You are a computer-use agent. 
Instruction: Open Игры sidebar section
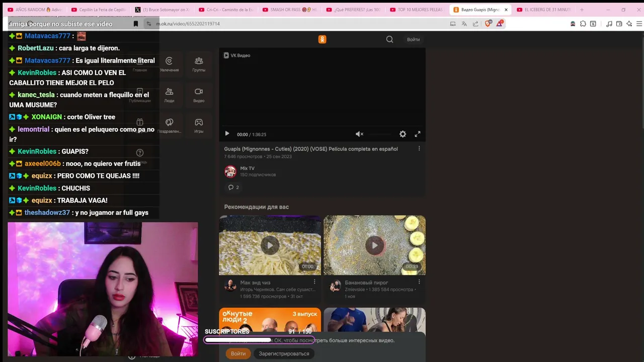pyautogui.click(x=199, y=126)
